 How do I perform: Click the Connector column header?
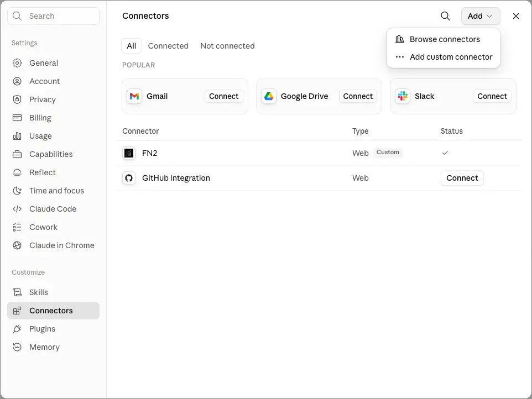[140, 131]
